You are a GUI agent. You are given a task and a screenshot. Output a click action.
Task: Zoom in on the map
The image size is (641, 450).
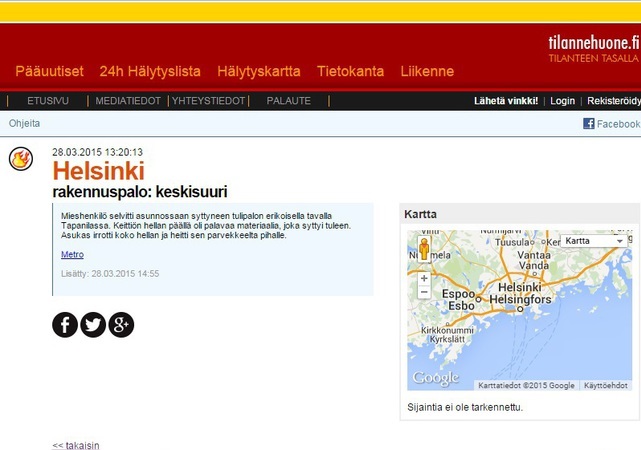(x=424, y=278)
